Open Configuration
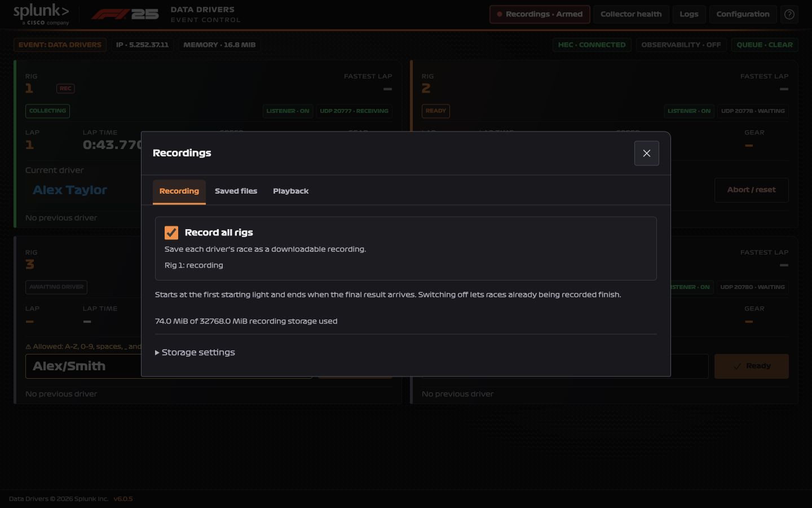Screen dimensions: 812x508 (743, 14)
